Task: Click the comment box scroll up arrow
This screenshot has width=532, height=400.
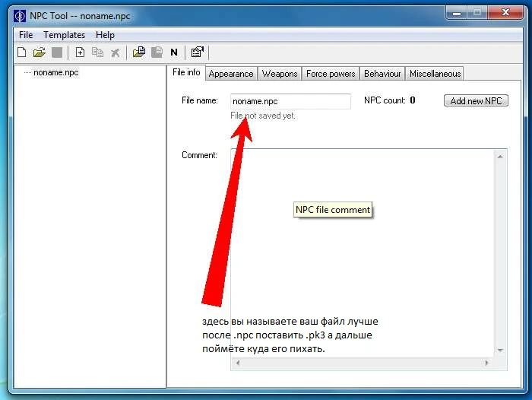Action: (x=500, y=157)
